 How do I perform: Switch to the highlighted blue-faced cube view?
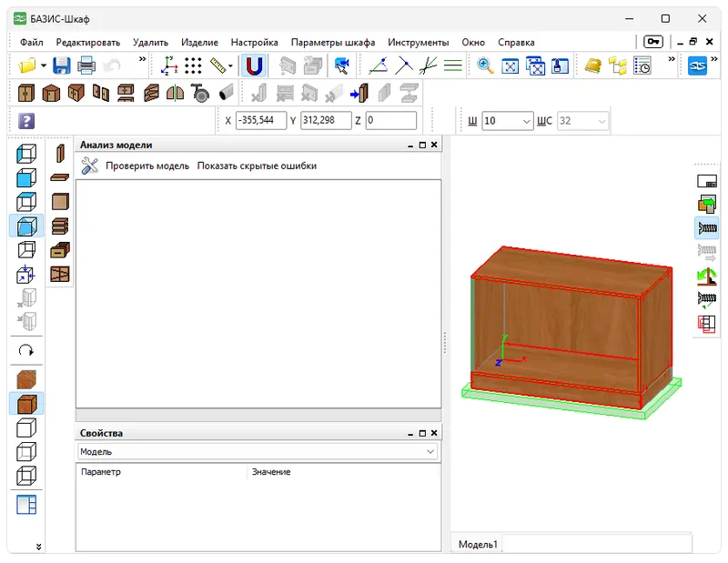26,226
